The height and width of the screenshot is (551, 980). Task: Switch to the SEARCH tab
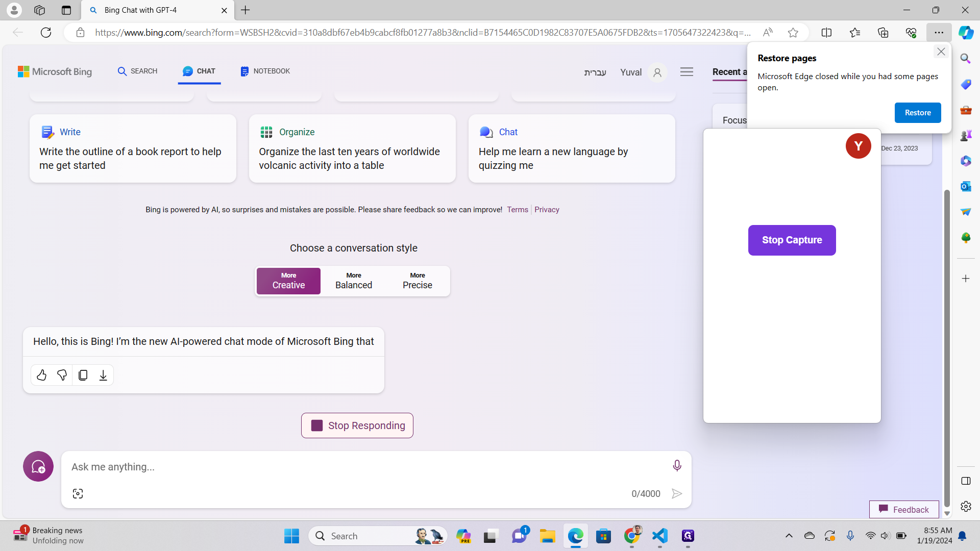pos(137,71)
